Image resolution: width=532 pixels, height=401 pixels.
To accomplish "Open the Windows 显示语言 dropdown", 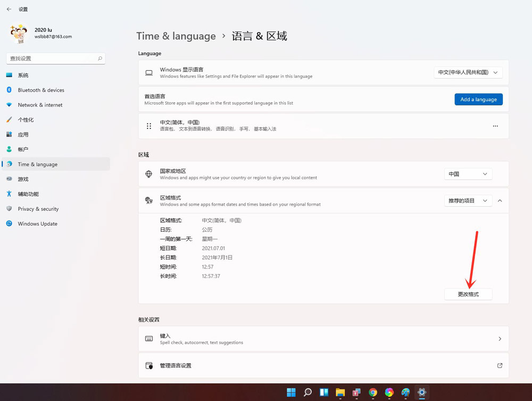I will pos(468,72).
